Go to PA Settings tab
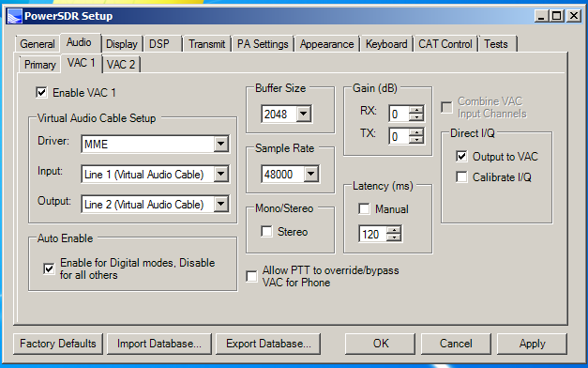Viewport: 588px width, 368px height. click(263, 44)
